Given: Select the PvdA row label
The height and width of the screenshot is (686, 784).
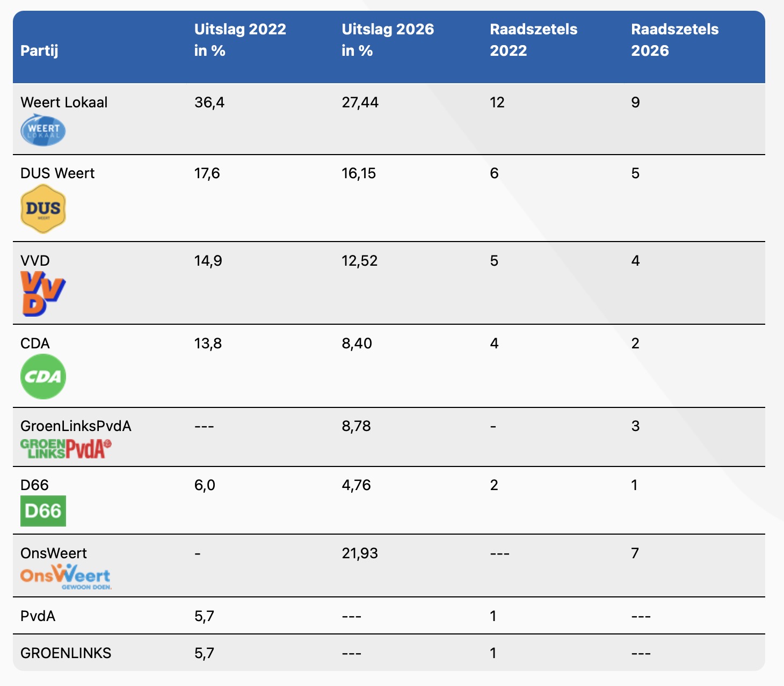Looking at the screenshot, I should 38,616.
